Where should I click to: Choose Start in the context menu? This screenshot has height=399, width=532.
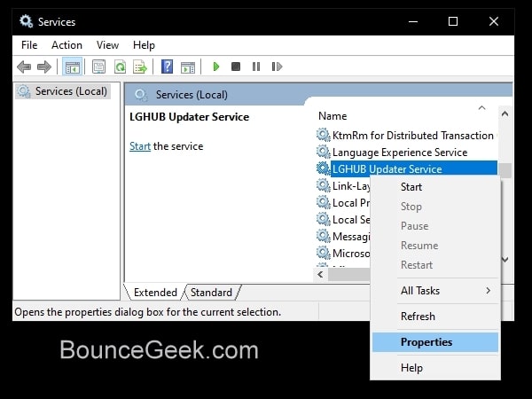click(x=435, y=187)
